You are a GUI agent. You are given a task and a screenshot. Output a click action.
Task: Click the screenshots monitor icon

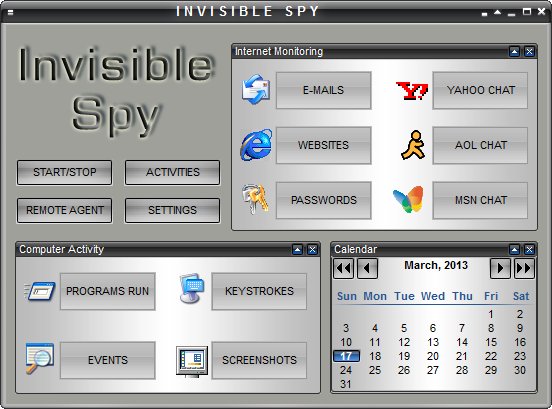pyautogui.click(x=192, y=361)
